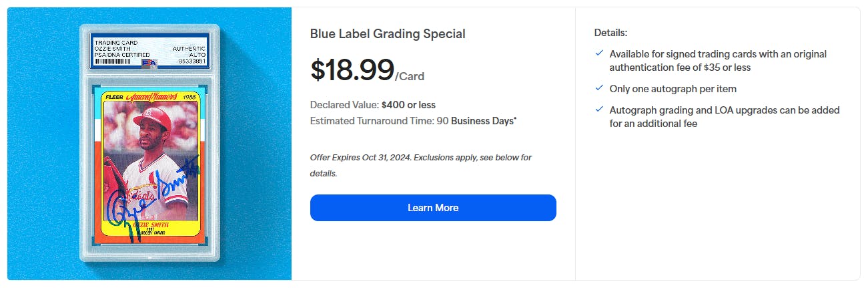Click the Blue Label Grading Special heading

[x=388, y=33]
